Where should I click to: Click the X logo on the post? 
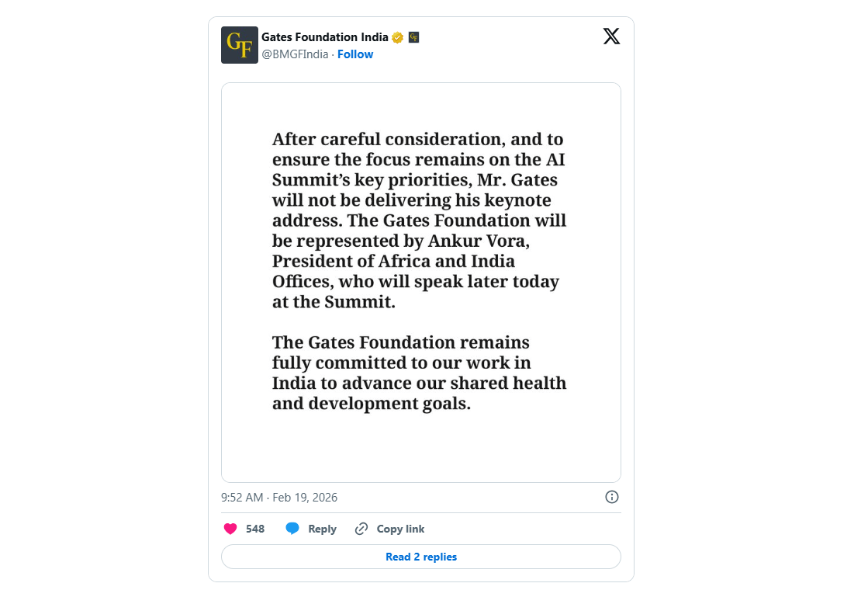pyautogui.click(x=611, y=36)
